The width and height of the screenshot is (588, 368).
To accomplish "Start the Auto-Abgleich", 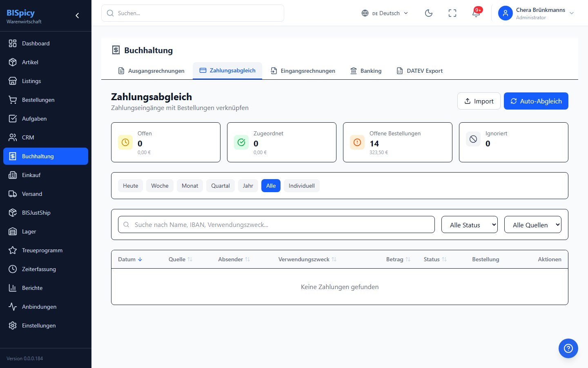I will (536, 101).
